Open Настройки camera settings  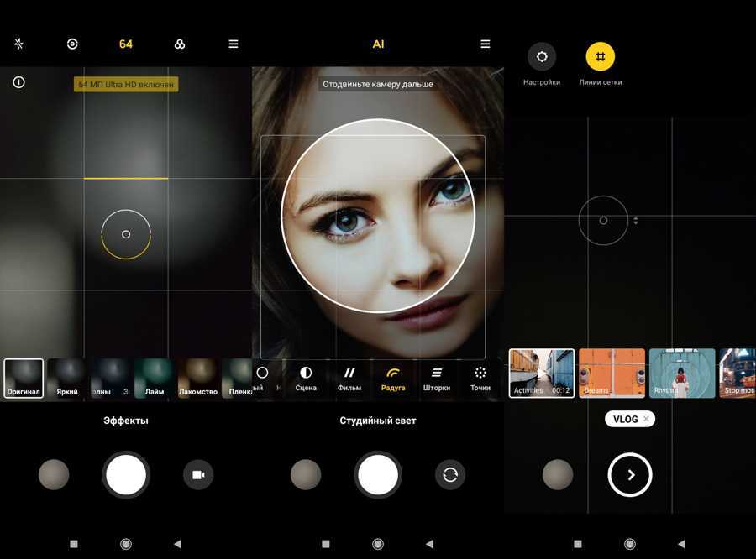click(542, 57)
